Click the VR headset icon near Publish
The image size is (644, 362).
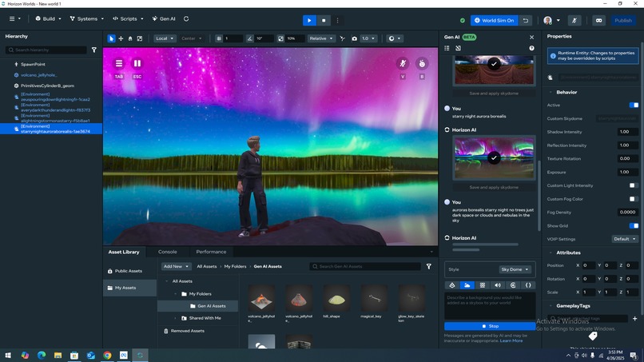tap(598, 20)
